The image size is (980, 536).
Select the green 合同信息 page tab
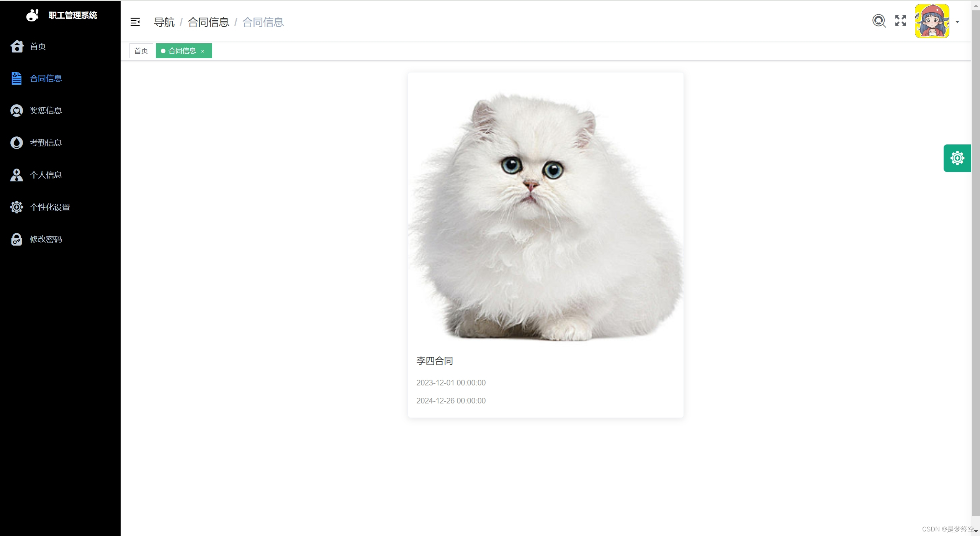pyautogui.click(x=184, y=51)
